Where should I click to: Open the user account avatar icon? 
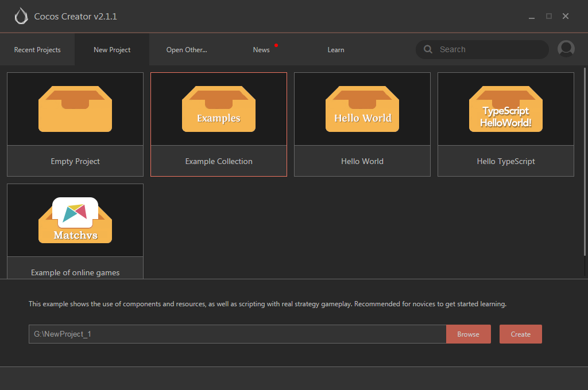[x=566, y=49]
